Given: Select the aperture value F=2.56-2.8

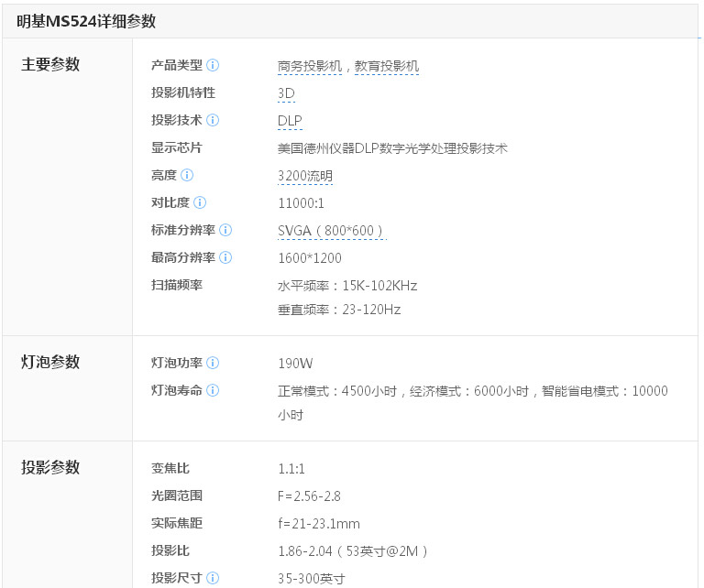Looking at the screenshot, I should 309,496.
